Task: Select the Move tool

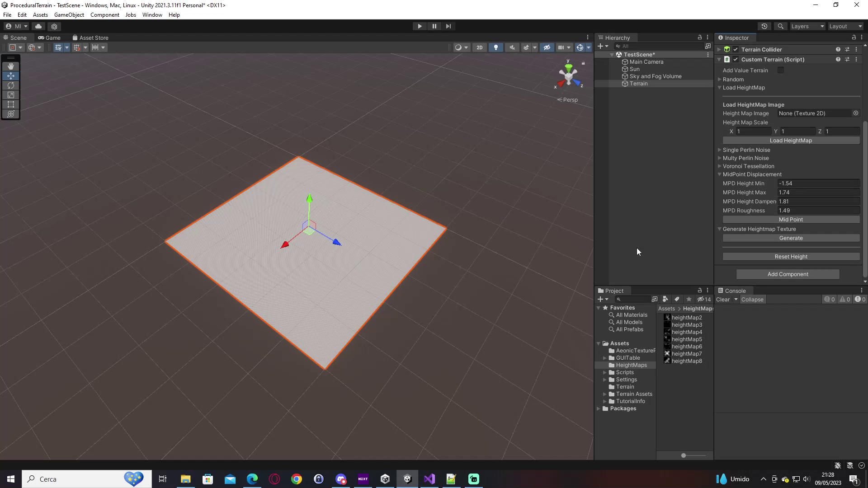Action: (11, 76)
